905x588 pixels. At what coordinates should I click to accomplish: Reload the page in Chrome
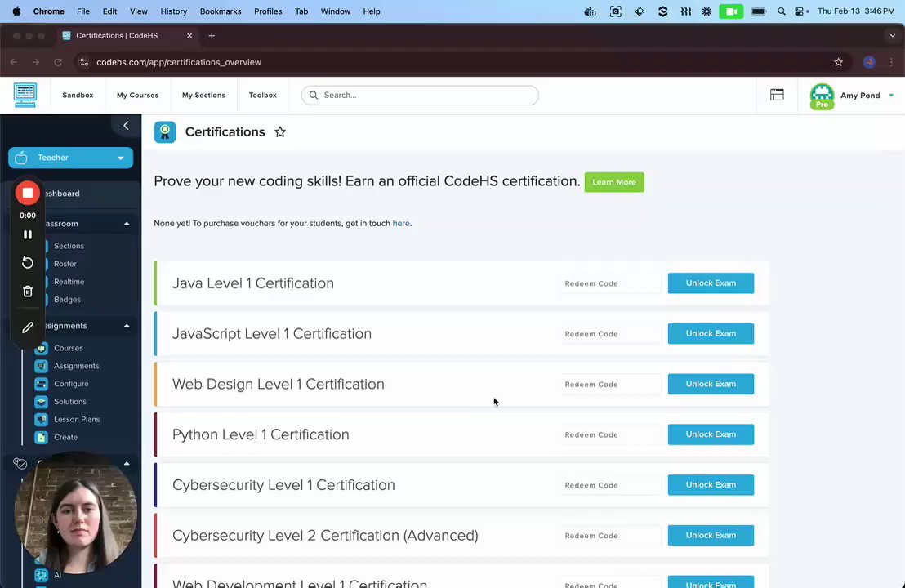tap(58, 62)
